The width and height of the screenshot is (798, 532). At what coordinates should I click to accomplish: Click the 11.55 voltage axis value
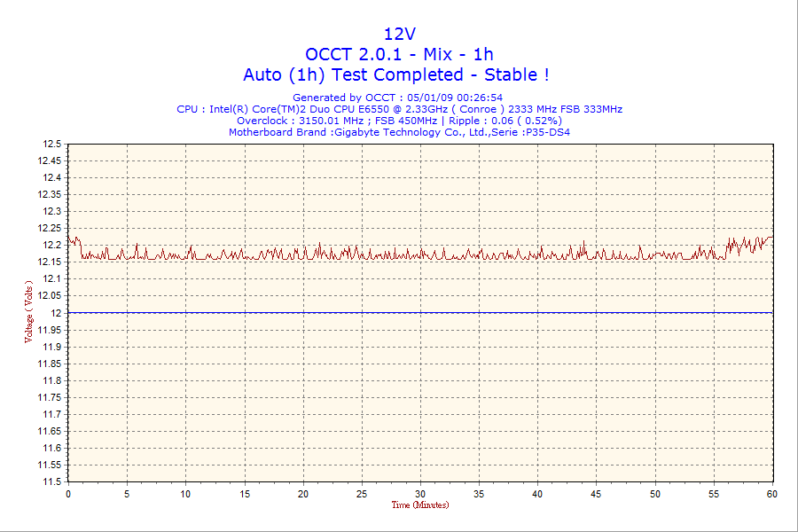pos(50,465)
